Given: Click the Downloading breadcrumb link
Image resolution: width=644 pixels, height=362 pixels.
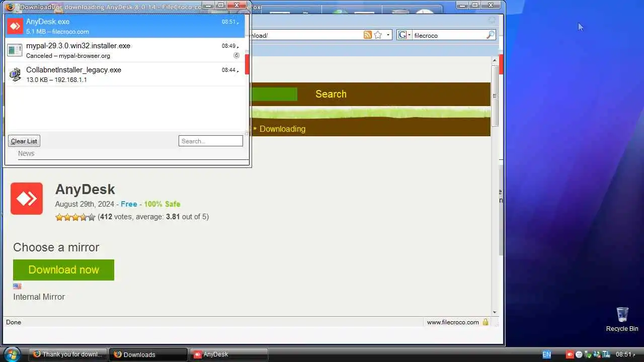Looking at the screenshot, I should coord(282,129).
